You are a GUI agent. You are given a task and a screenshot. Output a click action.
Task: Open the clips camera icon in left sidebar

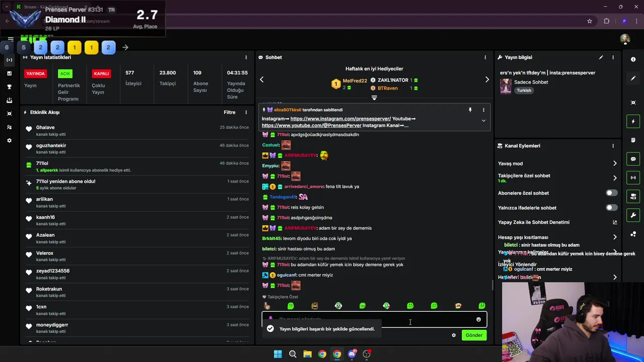pyautogui.click(x=9, y=114)
